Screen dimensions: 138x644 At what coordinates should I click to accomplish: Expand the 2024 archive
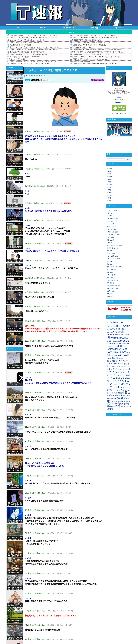[109, 171]
